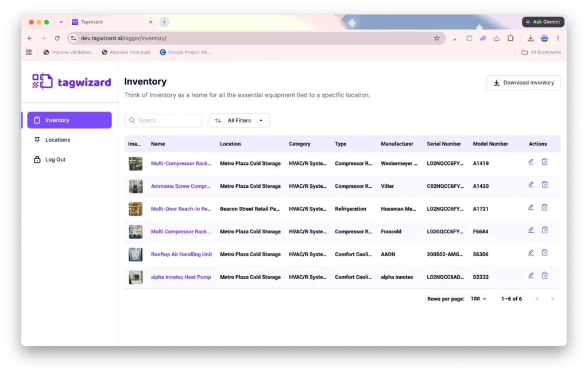Click Ask Gemini button

tap(543, 22)
